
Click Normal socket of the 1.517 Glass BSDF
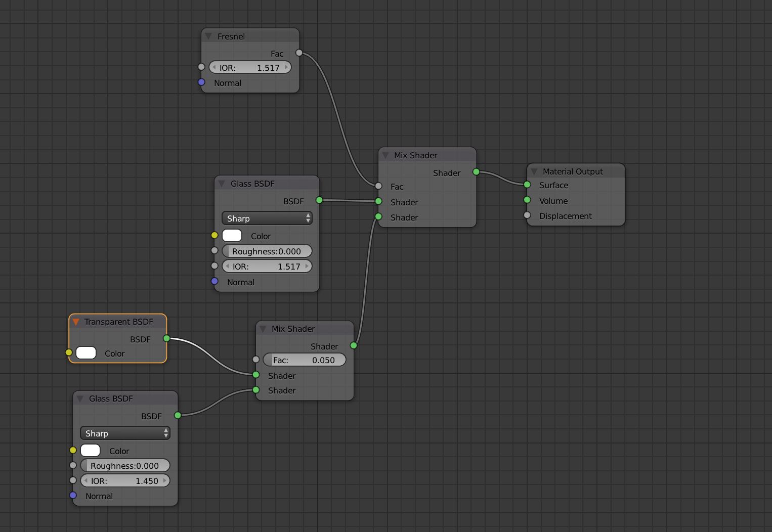215,281
